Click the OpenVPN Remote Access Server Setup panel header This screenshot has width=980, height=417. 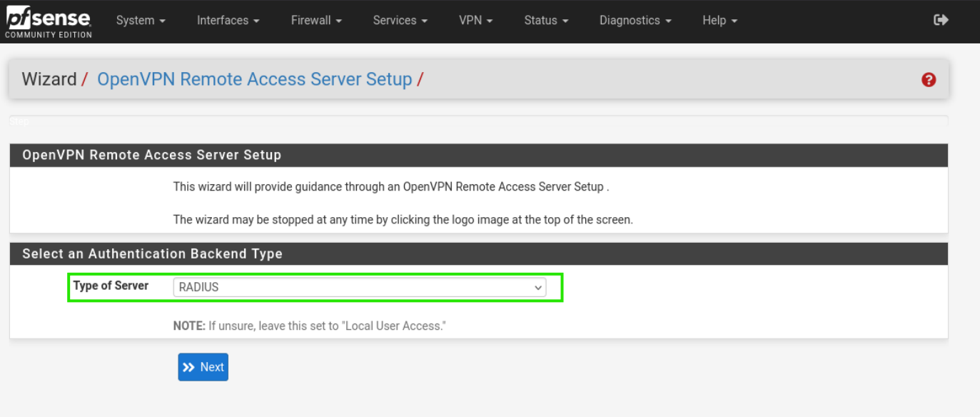151,155
